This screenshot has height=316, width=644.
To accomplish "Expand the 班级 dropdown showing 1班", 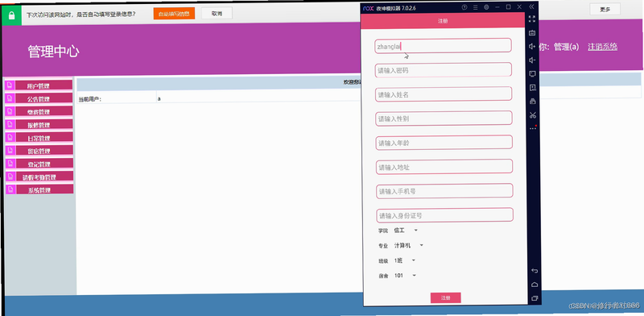I will pyautogui.click(x=405, y=260).
